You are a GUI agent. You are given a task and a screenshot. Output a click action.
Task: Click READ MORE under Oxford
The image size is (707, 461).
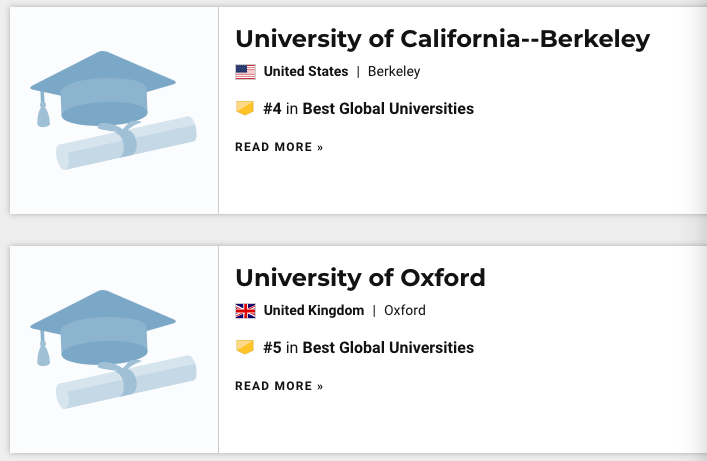[279, 386]
